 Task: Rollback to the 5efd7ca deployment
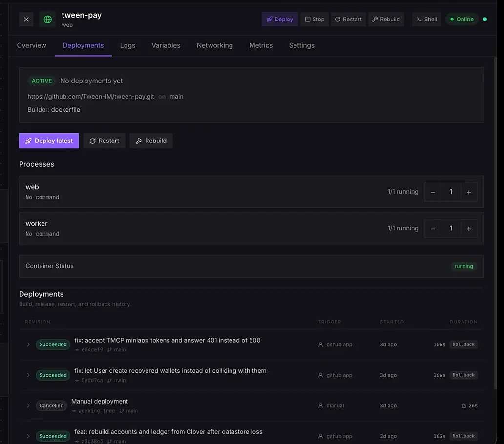[x=463, y=375]
